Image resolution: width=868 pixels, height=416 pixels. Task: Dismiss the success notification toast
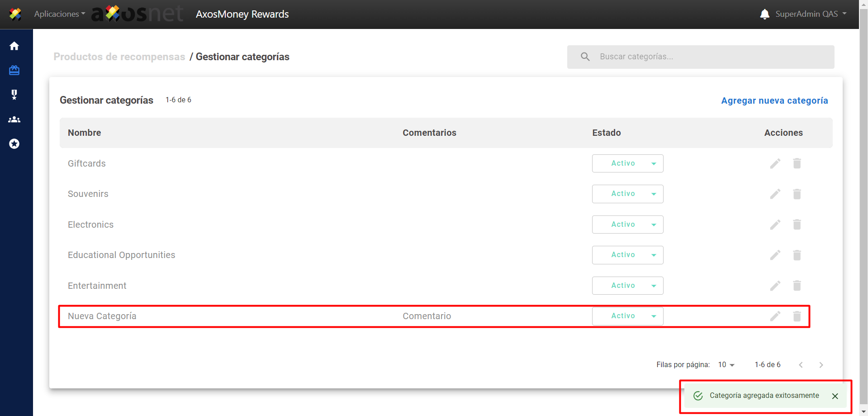coord(835,396)
